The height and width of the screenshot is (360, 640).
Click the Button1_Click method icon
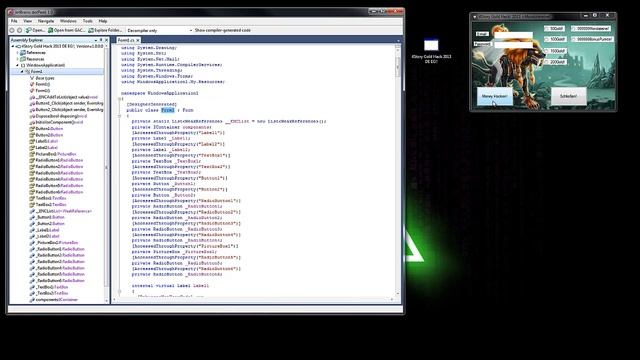pyautogui.click(x=32, y=104)
